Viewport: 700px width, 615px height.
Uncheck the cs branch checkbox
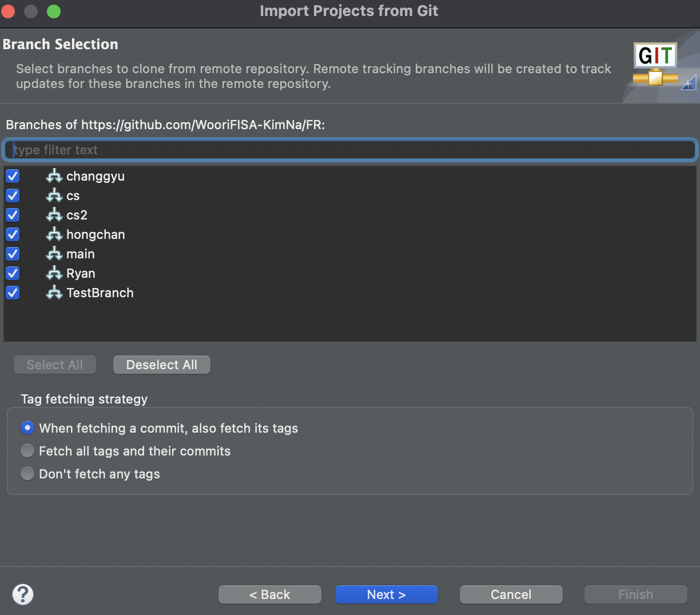13,195
